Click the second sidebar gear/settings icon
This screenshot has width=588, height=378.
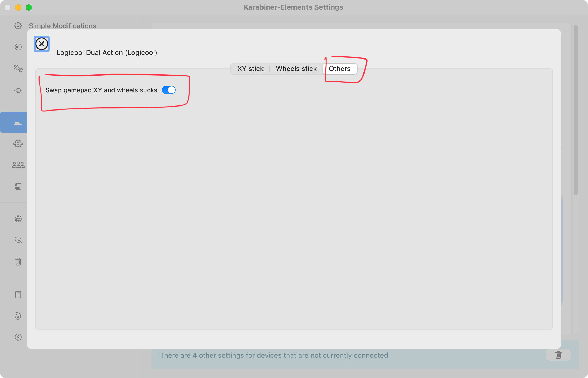(18, 68)
